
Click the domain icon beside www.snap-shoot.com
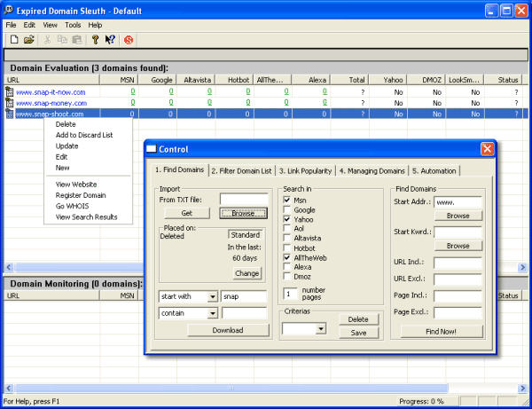point(10,114)
